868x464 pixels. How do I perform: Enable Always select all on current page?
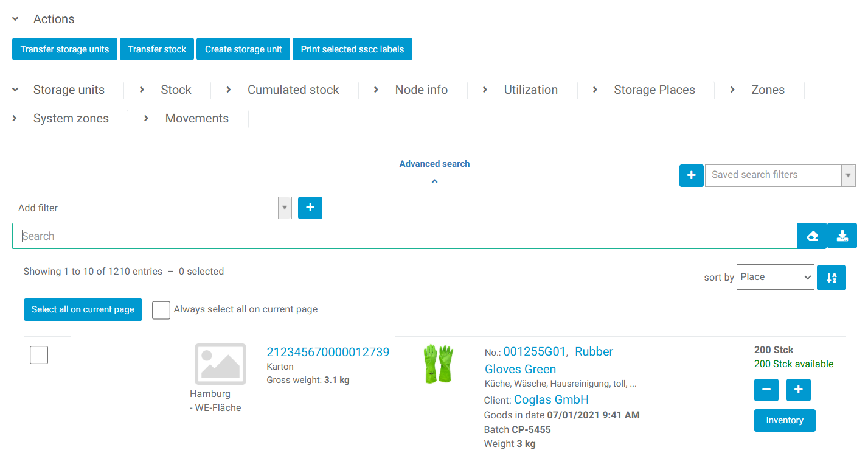coord(161,310)
